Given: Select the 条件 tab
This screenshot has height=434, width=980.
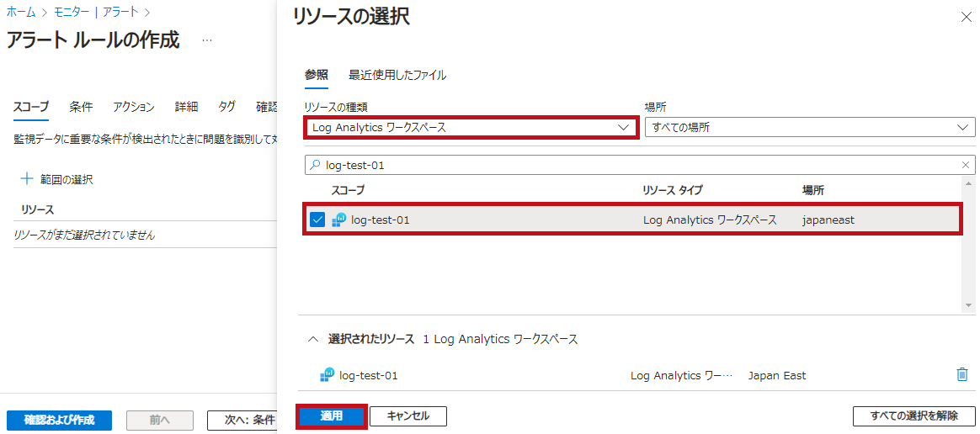Looking at the screenshot, I should (82, 107).
